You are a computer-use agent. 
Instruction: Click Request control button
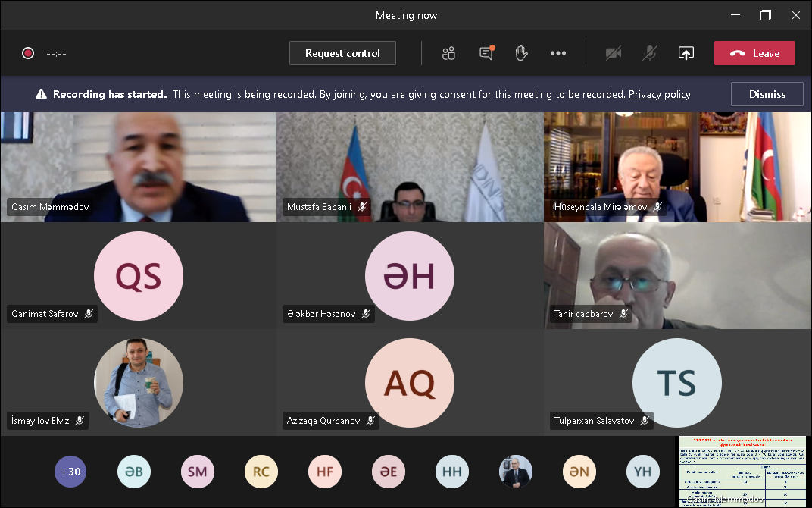tap(342, 53)
